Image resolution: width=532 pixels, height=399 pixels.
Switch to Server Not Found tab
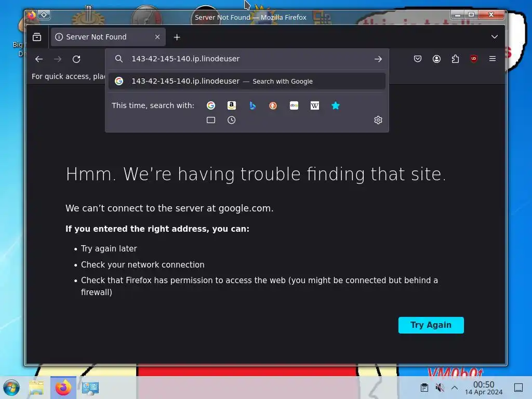[x=108, y=37]
